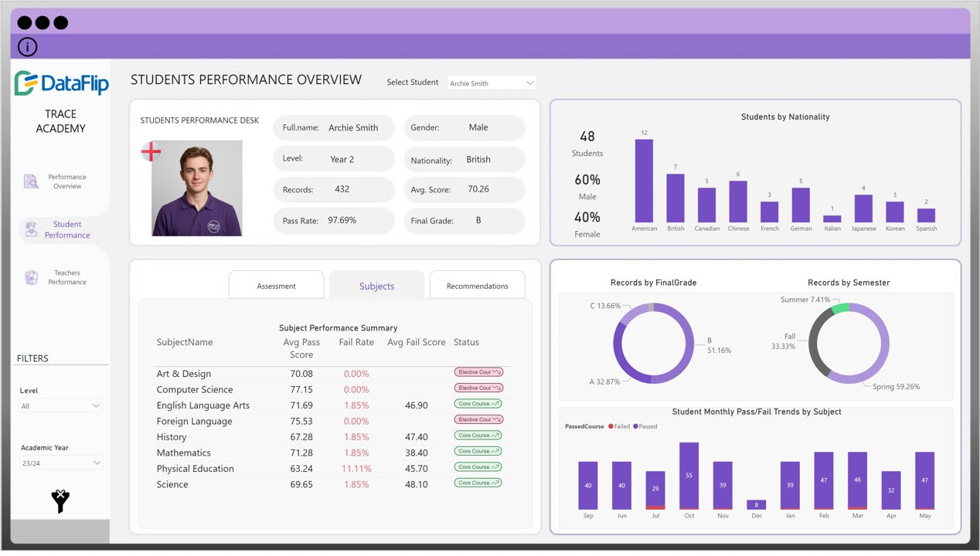Click the December monthly bar showing 8
980x556 pixels.
point(757,504)
